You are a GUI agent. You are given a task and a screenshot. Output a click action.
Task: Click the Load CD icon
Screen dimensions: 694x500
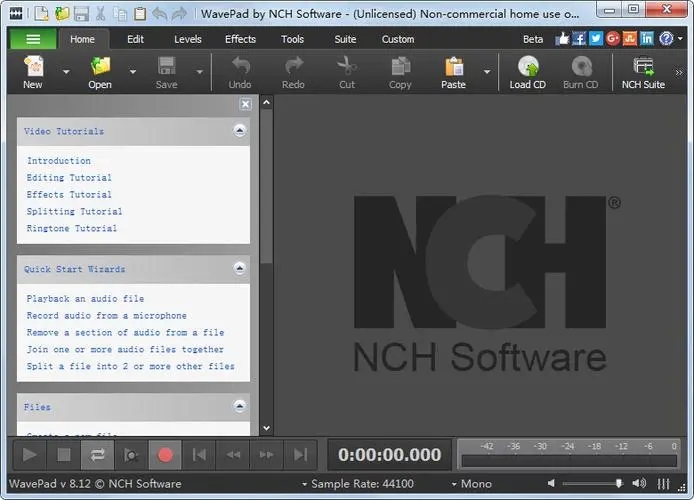[527, 70]
